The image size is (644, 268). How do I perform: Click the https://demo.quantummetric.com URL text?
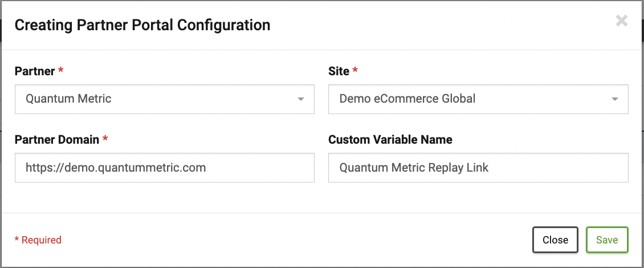(116, 168)
